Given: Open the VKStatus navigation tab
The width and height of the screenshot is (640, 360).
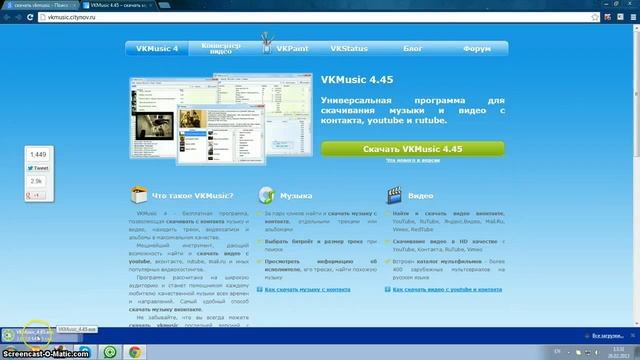Looking at the screenshot, I should click(x=349, y=48).
